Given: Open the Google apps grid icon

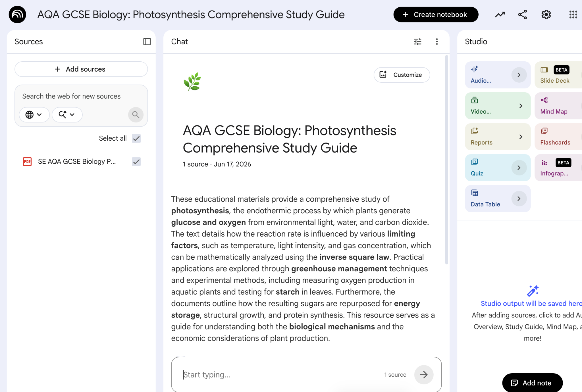Looking at the screenshot, I should pos(573,14).
